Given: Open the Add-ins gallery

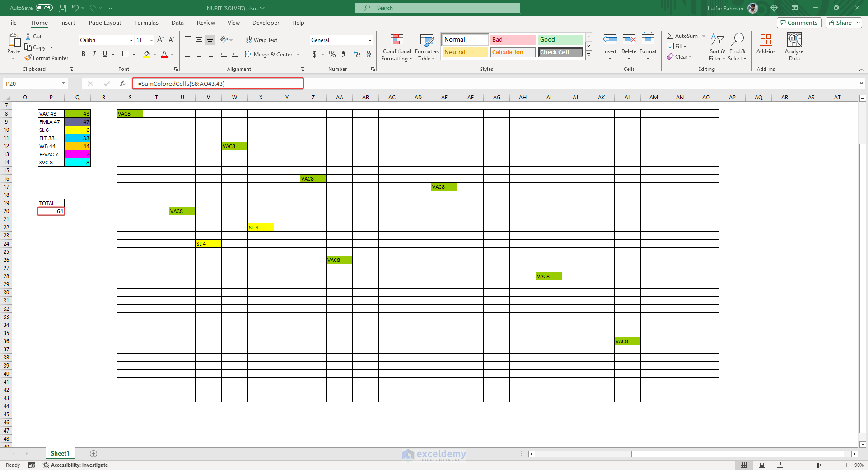Looking at the screenshot, I should pos(766,44).
